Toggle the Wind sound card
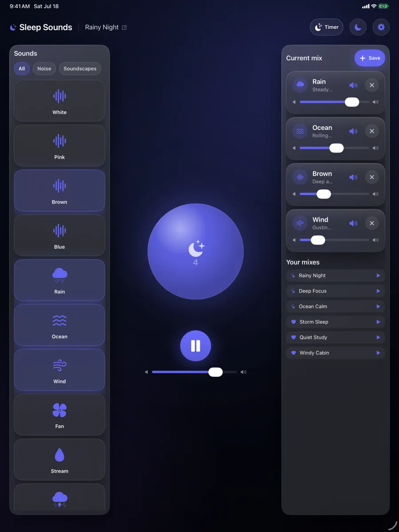 tap(59, 370)
